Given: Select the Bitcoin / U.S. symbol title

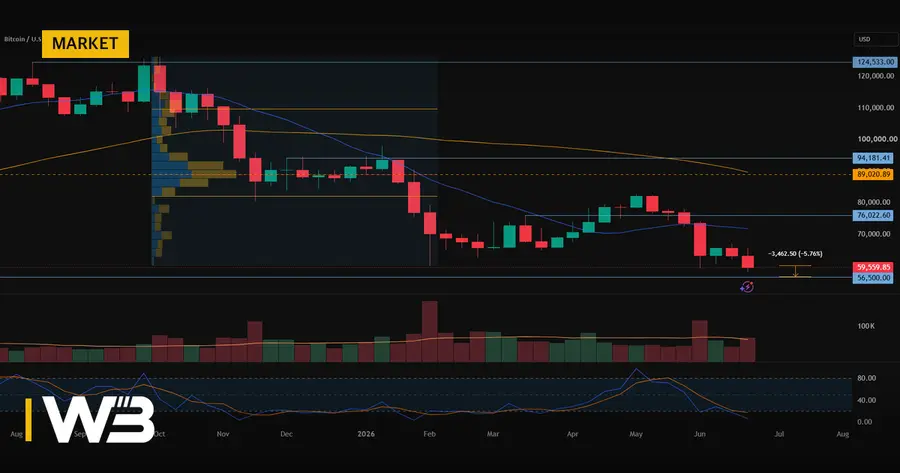Looking at the screenshot, I should coord(22,39).
